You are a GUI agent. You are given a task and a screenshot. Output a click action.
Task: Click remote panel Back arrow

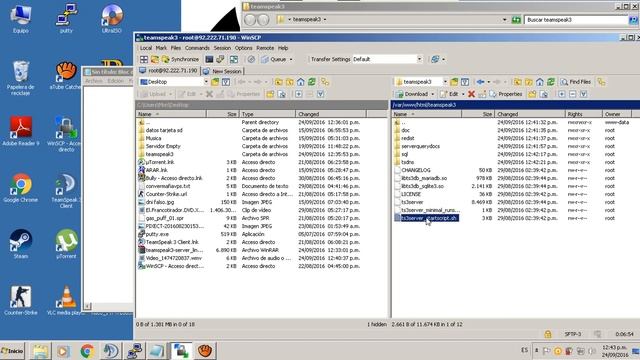(x=480, y=82)
